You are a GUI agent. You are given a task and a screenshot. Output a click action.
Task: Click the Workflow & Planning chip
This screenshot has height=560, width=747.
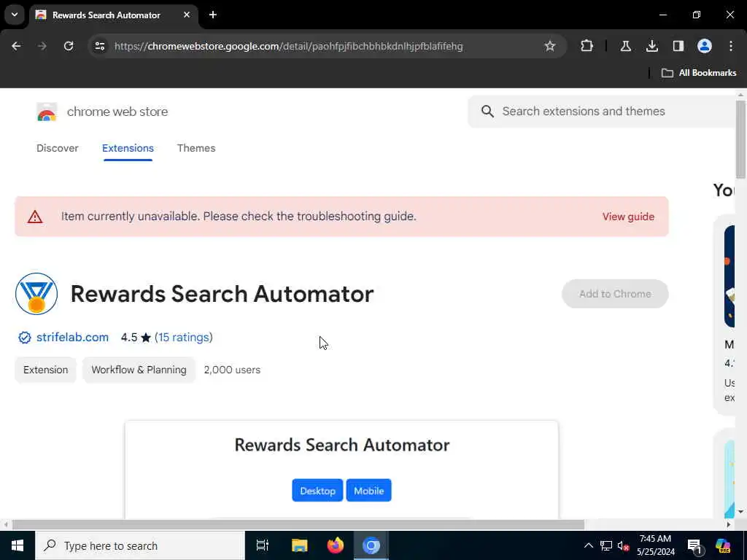tap(139, 370)
